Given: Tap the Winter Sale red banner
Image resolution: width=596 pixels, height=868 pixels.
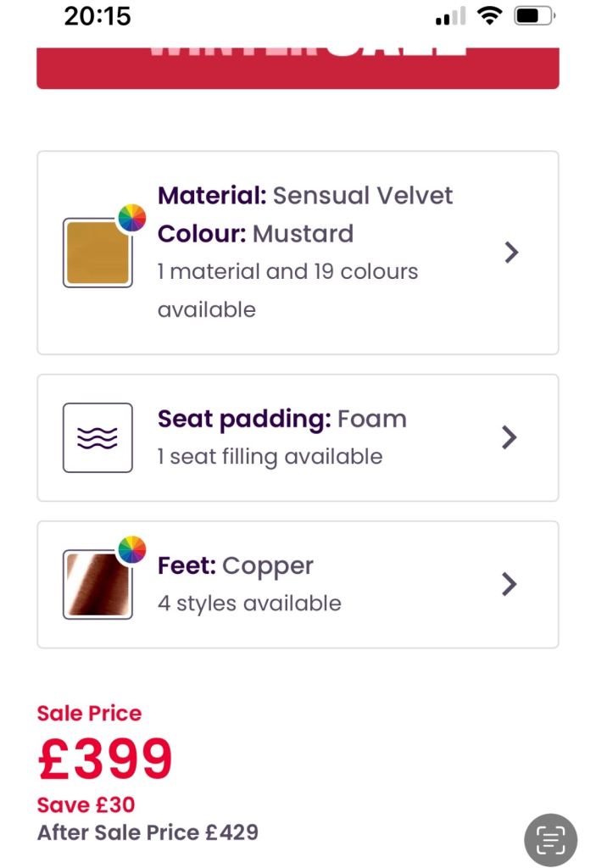Looking at the screenshot, I should tap(298, 66).
